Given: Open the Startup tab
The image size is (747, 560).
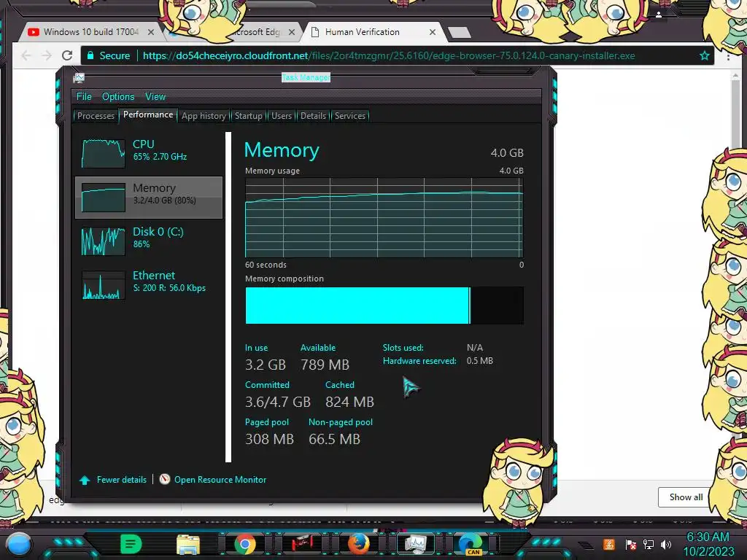Looking at the screenshot, I should click(x=248, y=116).
